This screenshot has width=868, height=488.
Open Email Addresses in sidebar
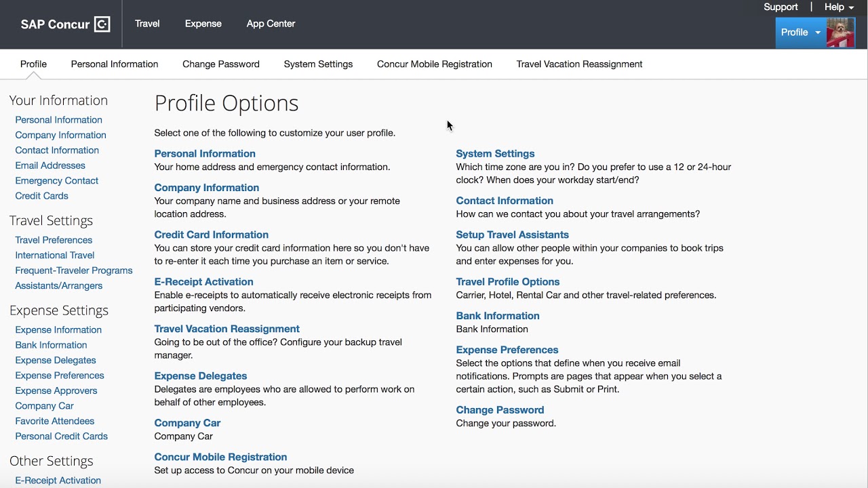click(50, 165)
